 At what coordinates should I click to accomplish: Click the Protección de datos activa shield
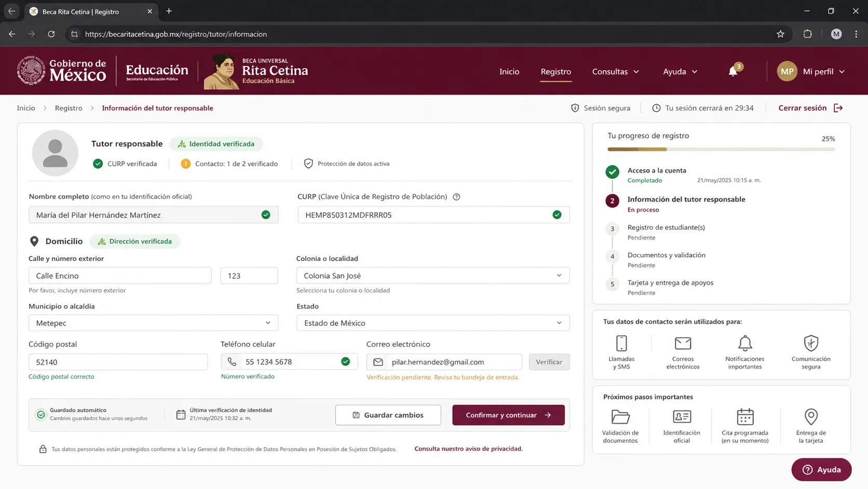pos(308,164)
